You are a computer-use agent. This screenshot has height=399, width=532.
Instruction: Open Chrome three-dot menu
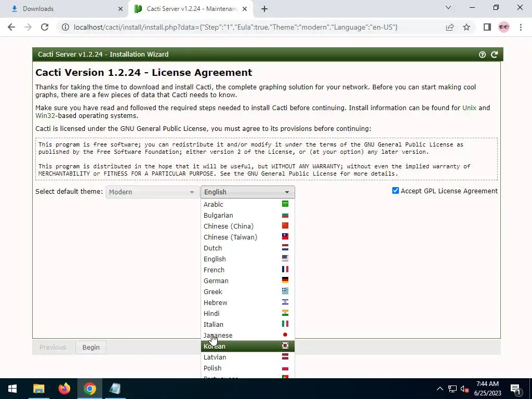pos(521,27)
